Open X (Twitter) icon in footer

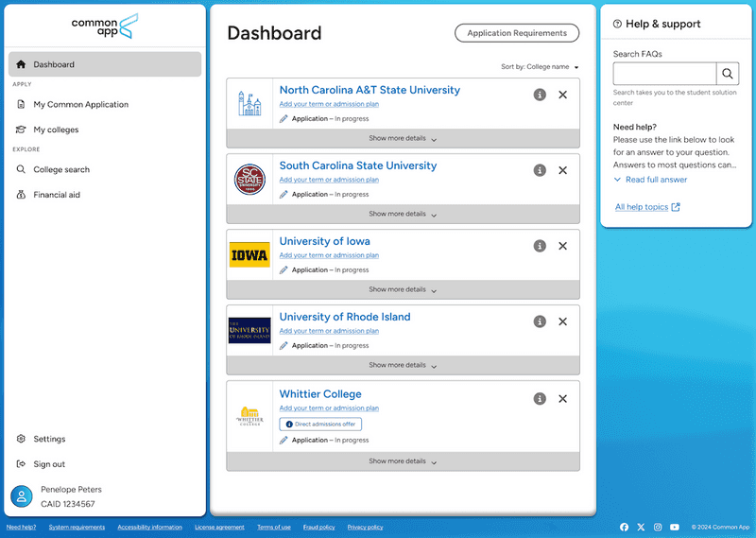641,527
